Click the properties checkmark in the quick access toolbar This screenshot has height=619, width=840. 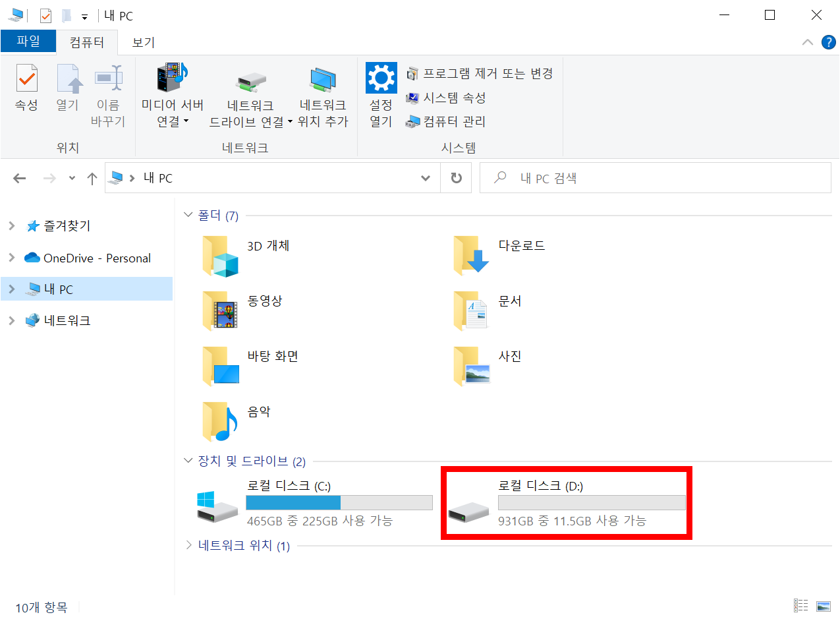click(x=45, y=15)
